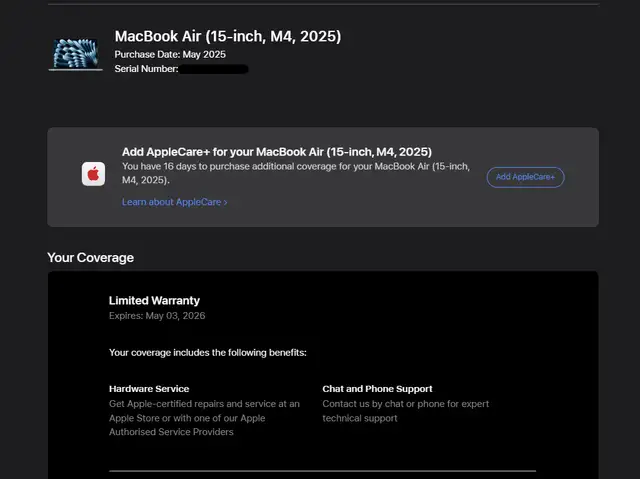Click the Your Coverage heading
Screen dimensions: 640x479
click(x=91, y=257)
